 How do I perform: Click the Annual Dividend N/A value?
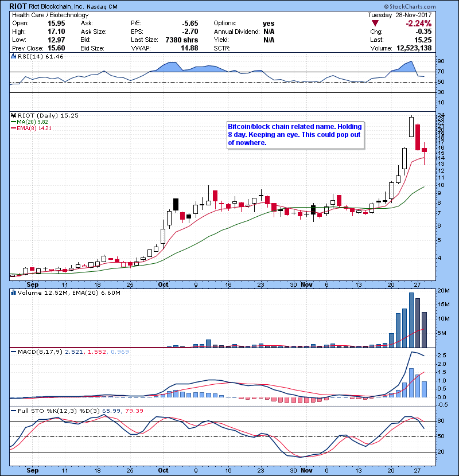point(269,32)
